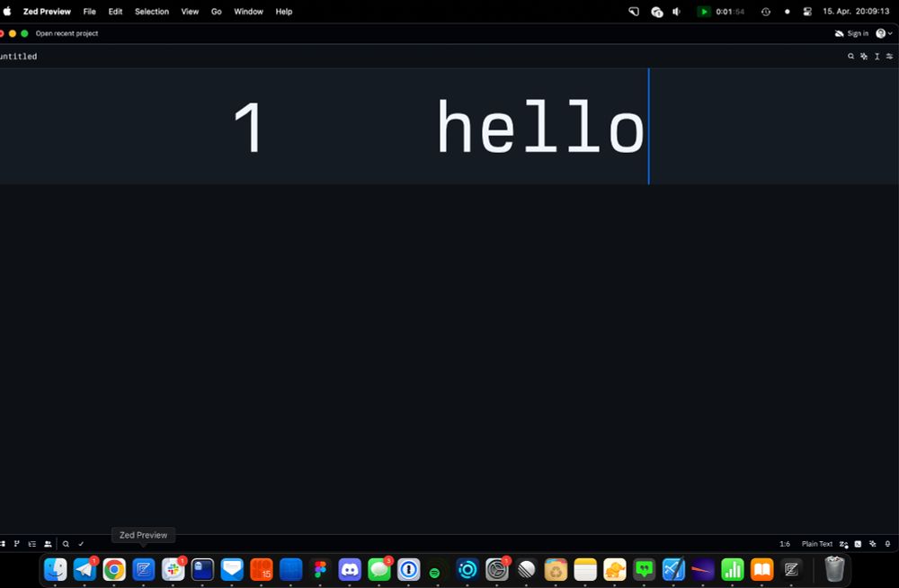Open Control Center in the menu bar
Image resolution: width=899 pixels, height=588 pixels.
pos(807,12)
